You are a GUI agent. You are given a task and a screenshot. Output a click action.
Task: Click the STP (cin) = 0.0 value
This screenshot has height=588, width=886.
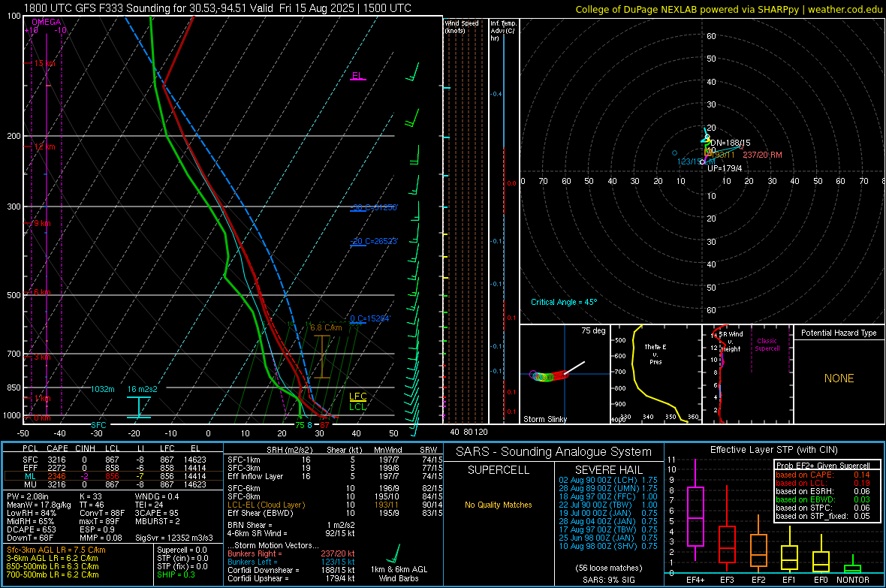click(182, 558)
